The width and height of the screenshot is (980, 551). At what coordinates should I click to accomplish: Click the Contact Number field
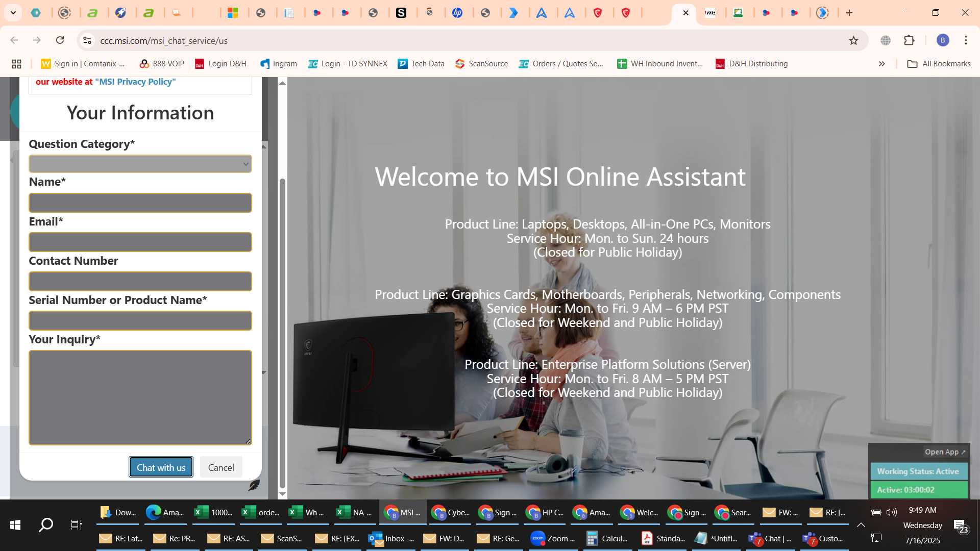coord(140,281)
